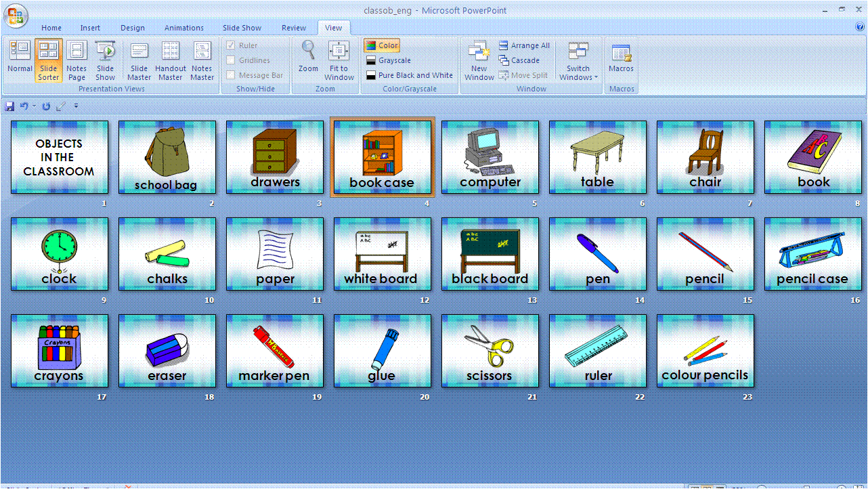Cascade the open windows
Viewport: 868px width, 489px height.
(x=519, y=60)
